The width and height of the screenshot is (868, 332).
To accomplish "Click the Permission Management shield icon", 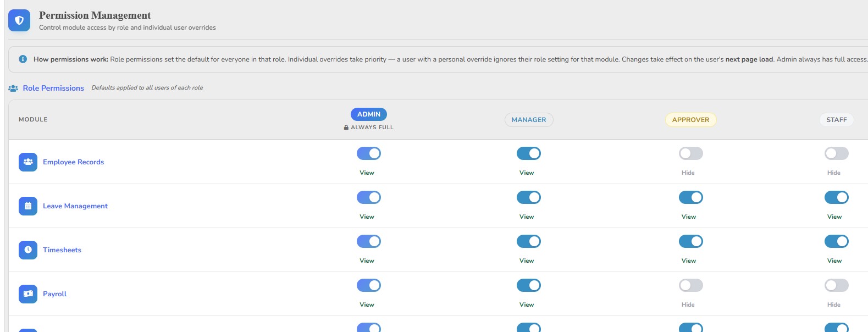I will pyautogui.click(x=19, y=20).
